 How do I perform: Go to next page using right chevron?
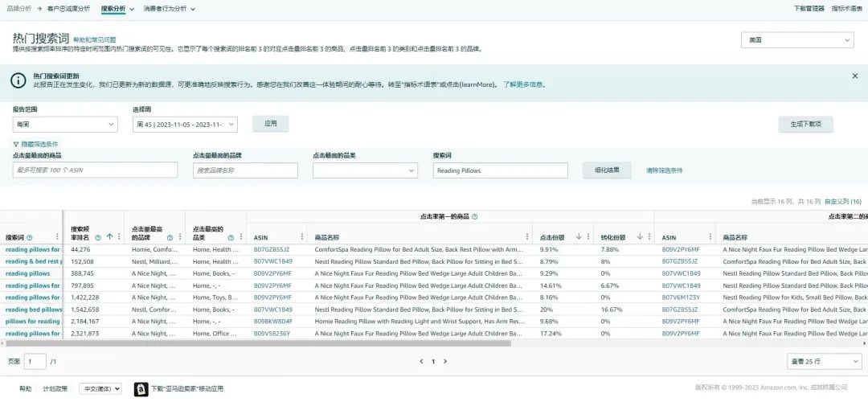pyautogui.click(x=445, y=362)
